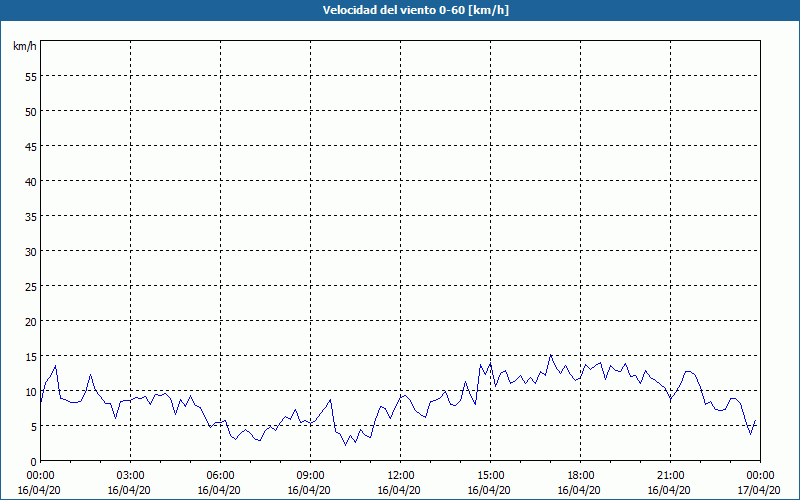The width and height of the screenshot is (800, 500).
Task: Select the '16/04/20' date under the first 00:00
Action: [x=39, y=490]
